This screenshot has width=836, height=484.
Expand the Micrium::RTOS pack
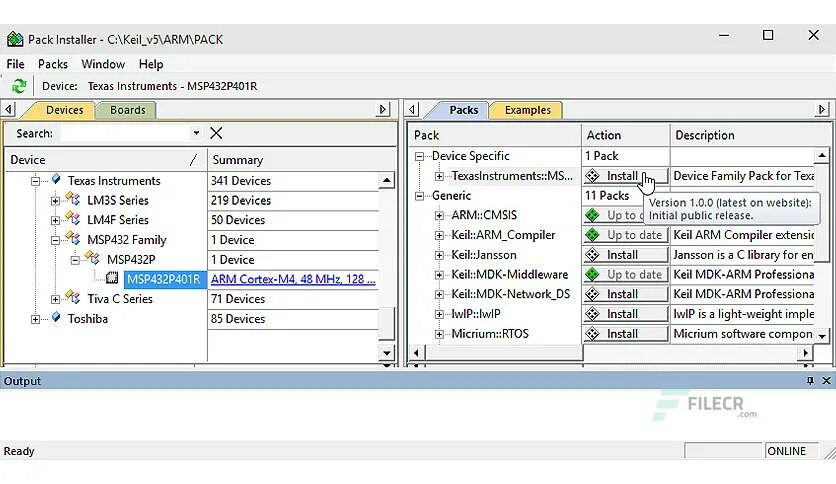pyautogui.click(x=439, y=334)
